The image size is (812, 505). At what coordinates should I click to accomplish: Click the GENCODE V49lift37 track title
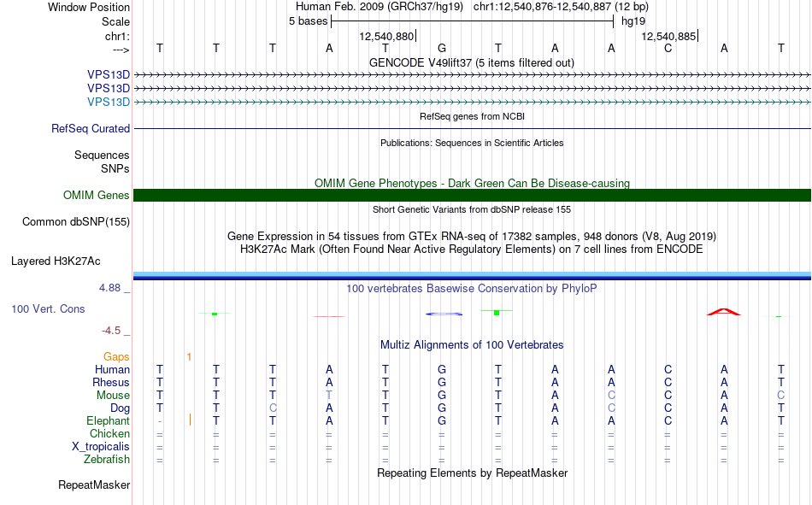pyautogui.click(x=472, y=62)
